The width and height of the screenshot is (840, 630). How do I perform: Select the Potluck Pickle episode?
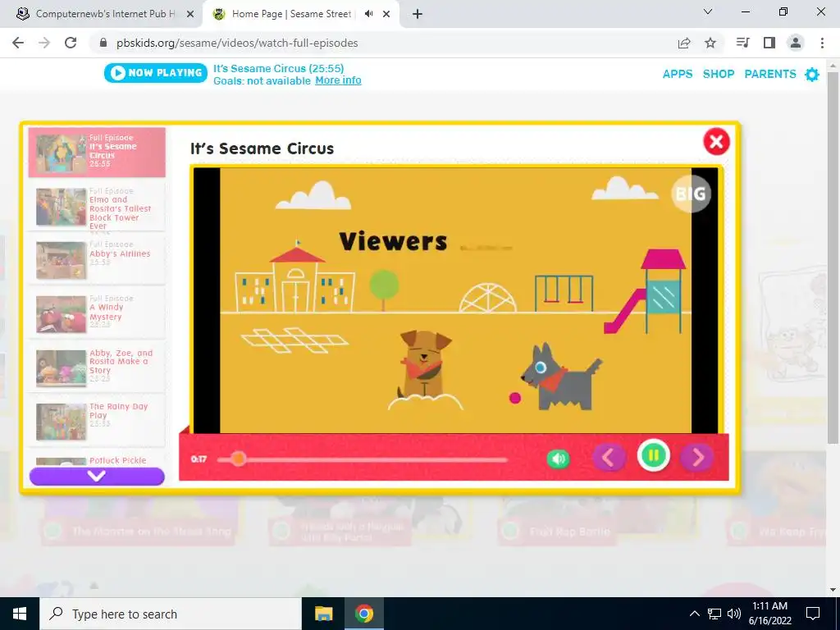click(97, 460)
